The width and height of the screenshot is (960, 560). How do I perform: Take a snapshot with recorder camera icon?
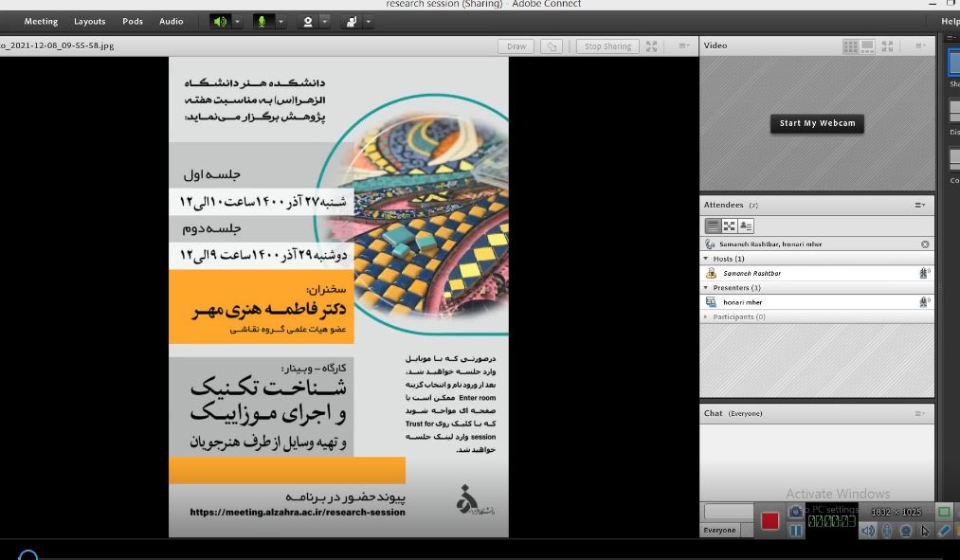795,511
